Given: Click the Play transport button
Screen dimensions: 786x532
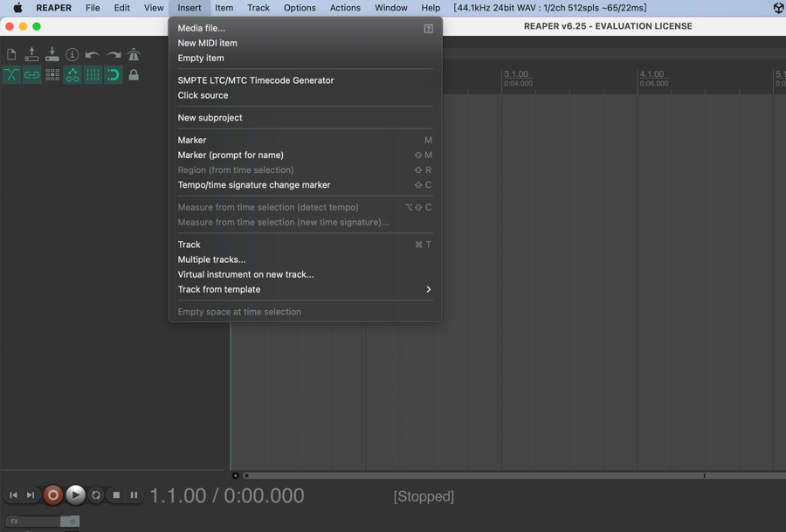Looking at the screenshot, I should pyautogui.click(x=76, y=495).
